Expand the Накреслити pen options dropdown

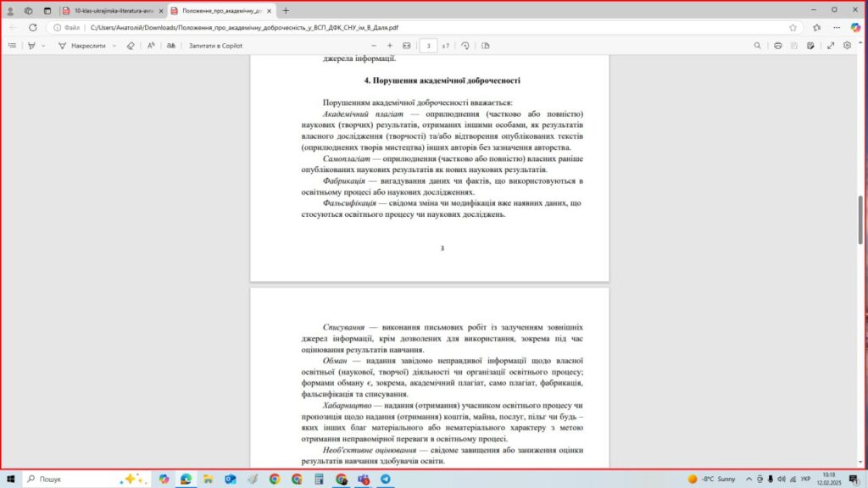[x=114, y=45]
